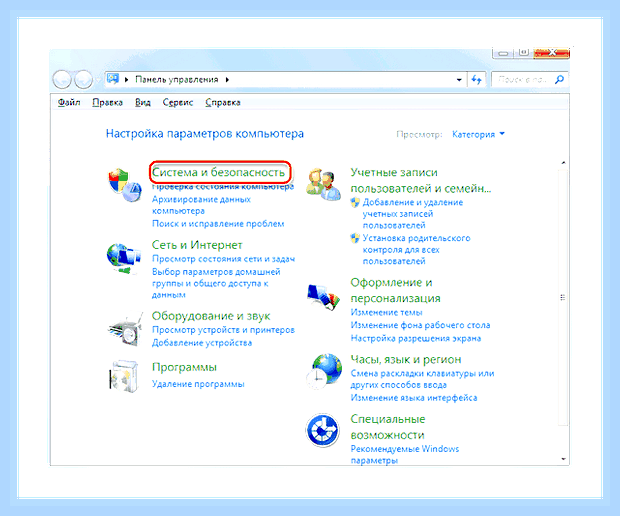
Task: Open Специальные возможности category
Action: coord(388,427)
